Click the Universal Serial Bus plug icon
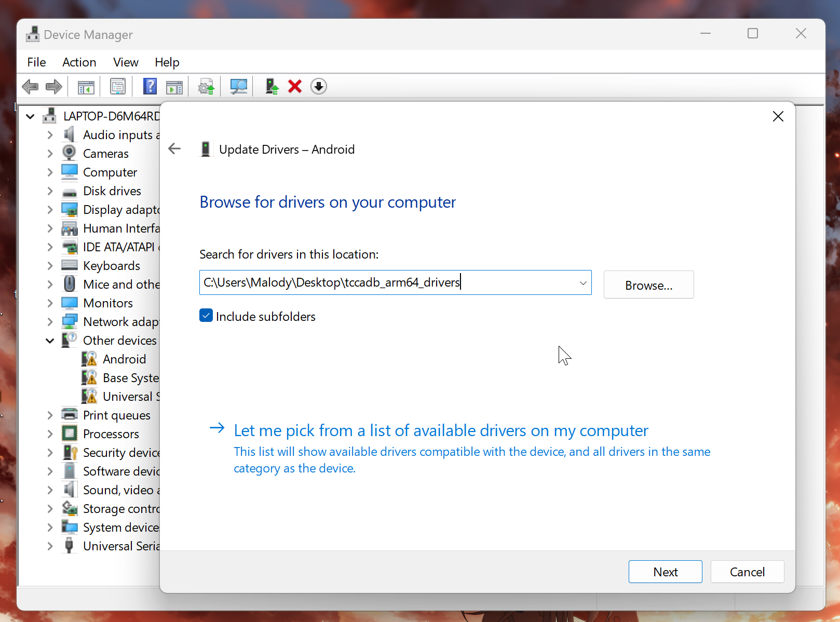840x622 pixels. click(69, 546)
